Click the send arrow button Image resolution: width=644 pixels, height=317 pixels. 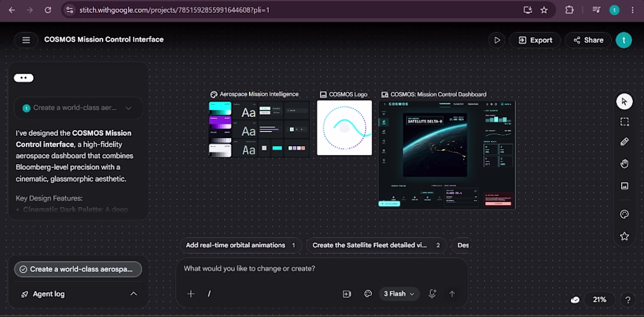(452, 294)
